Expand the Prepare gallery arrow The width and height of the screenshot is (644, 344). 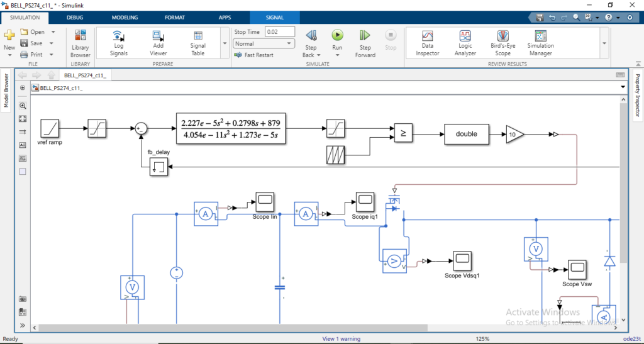coord(225,43)
